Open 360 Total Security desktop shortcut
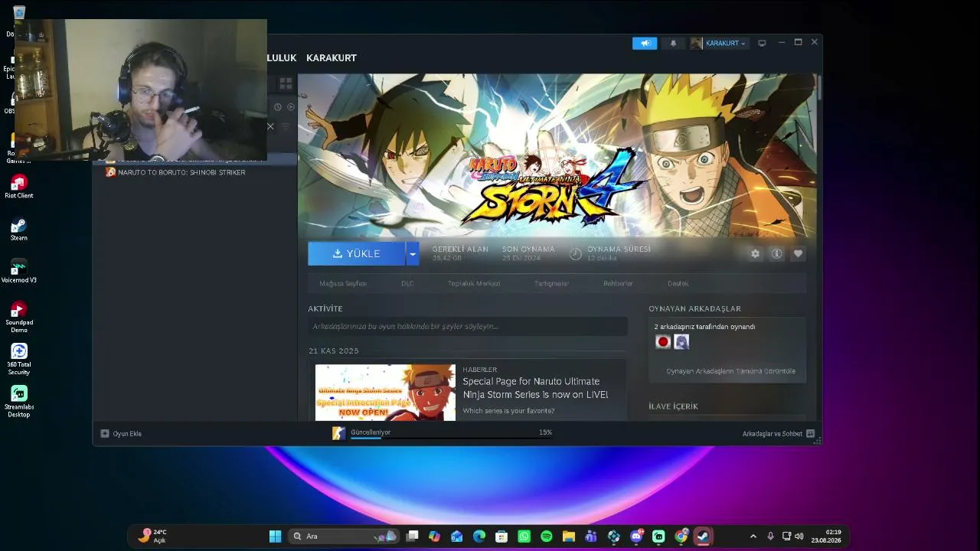 point(19,360)
